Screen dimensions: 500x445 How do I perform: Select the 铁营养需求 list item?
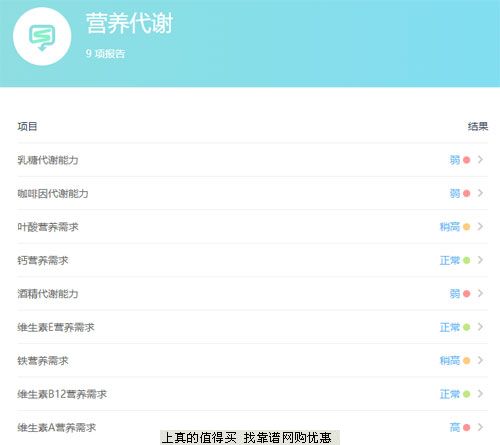pyautogui.click(x=252, y=360)
